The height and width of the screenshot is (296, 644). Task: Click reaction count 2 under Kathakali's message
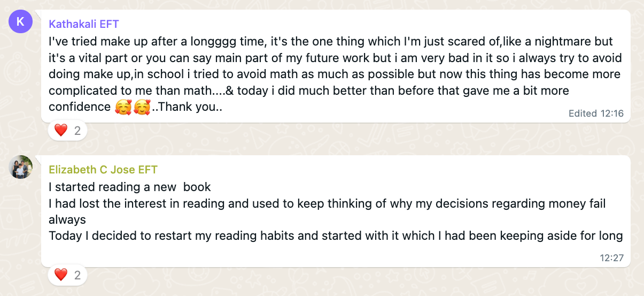(x=77, y=130)
